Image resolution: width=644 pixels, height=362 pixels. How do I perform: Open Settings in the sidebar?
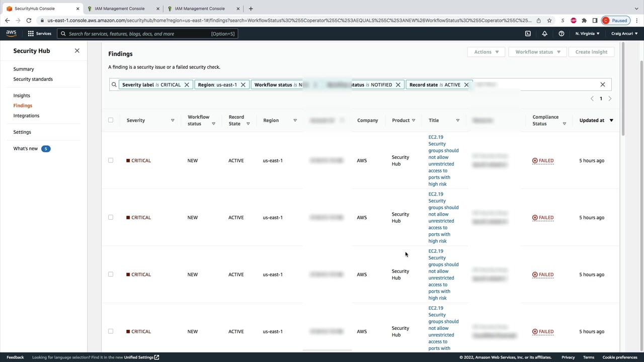[x=22, y=132]
